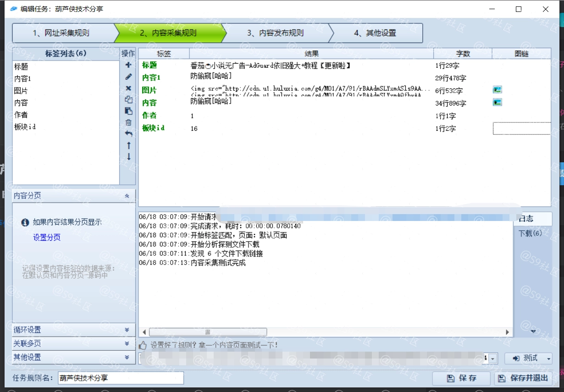This screenshot has width=564, height=392.
Task: Open the test URL dropdown arrow
Action: (x=493, y=359)
